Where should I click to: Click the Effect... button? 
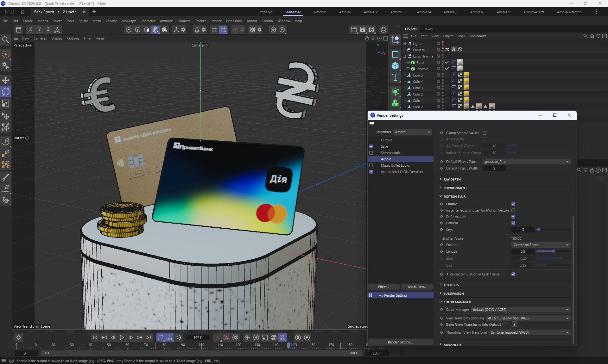click(383, 287)
